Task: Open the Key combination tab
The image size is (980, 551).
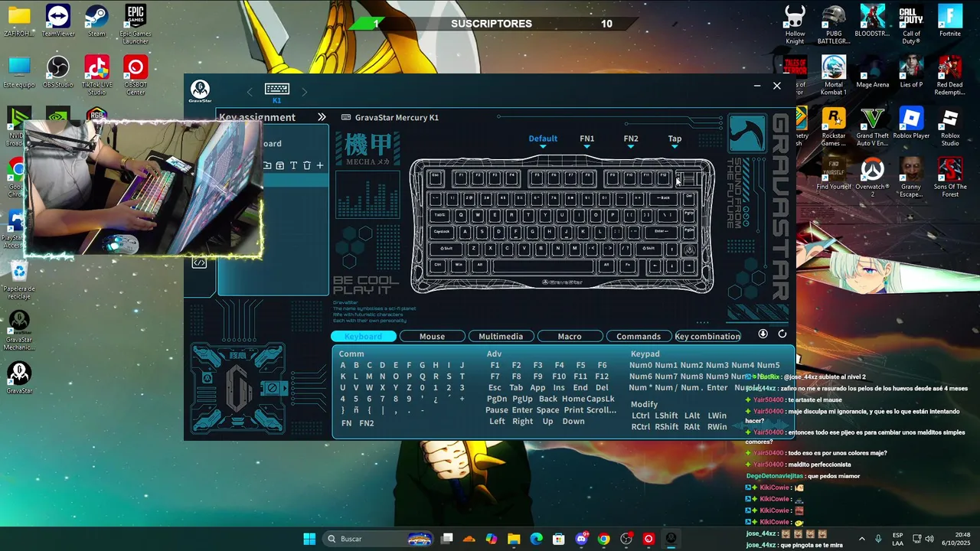Action: [707, 336]
